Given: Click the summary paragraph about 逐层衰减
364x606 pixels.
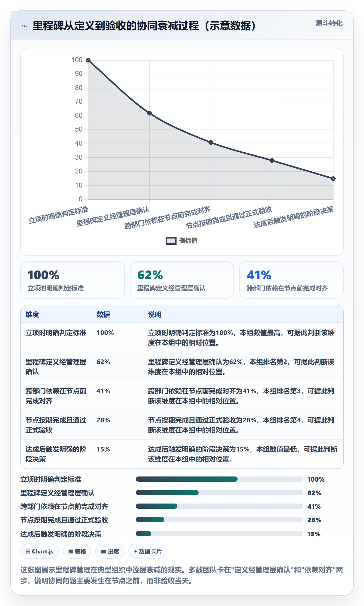Looking at the screenshot, I should [x=182, y=575].
